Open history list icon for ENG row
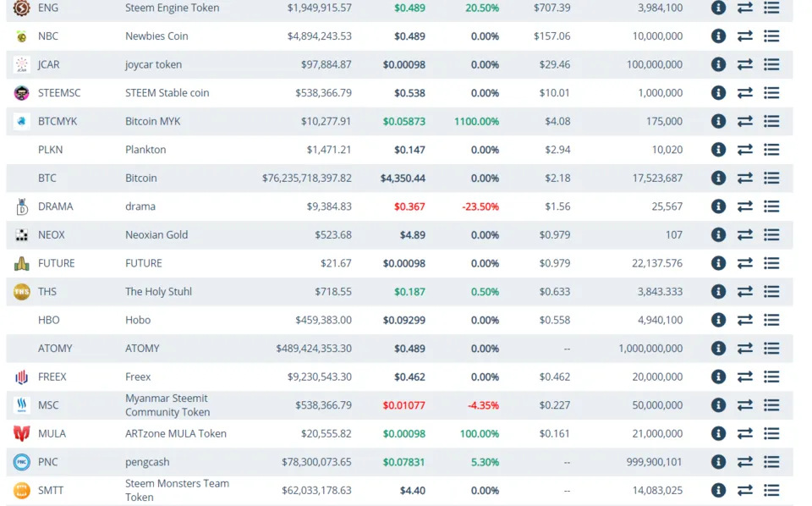 tap(771, 8)
